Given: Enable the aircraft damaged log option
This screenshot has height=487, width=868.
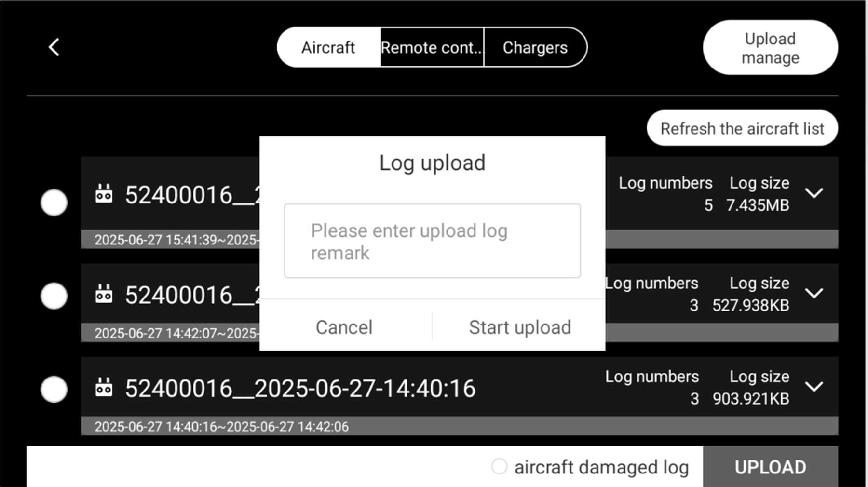Looking at the screenshot, I should [499, 467].
